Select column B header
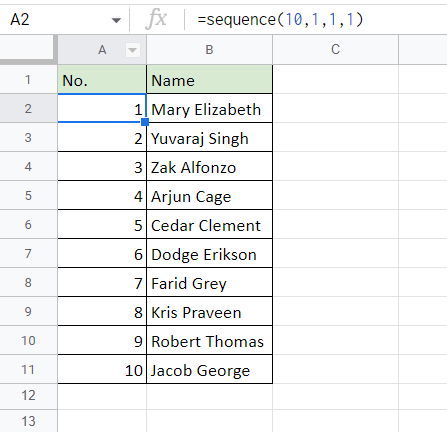The image size is (447, 432). 209,50
